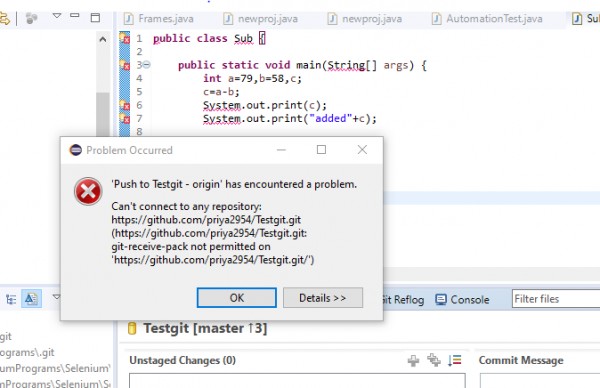The height and width of the screenshot is (388, 600).
Task: Maximize the left side view panel
Action: pos(95,18)
